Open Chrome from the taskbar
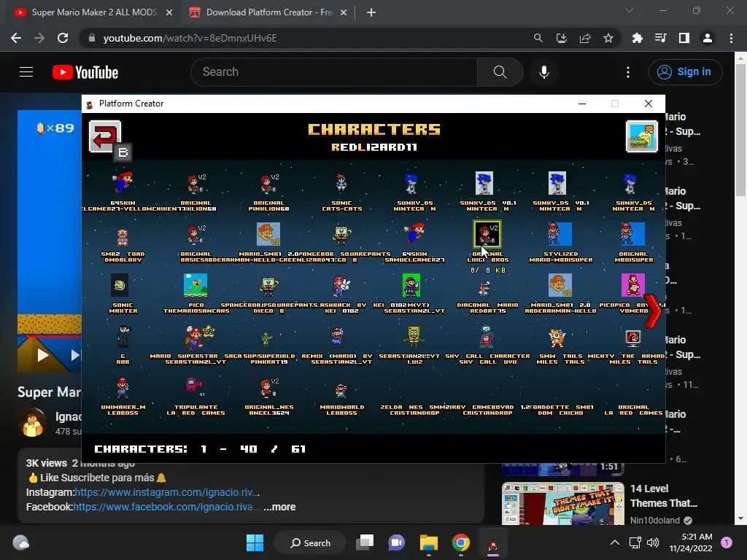The height and width of the screenshot is (560, 747). click(x=461, y=542)
